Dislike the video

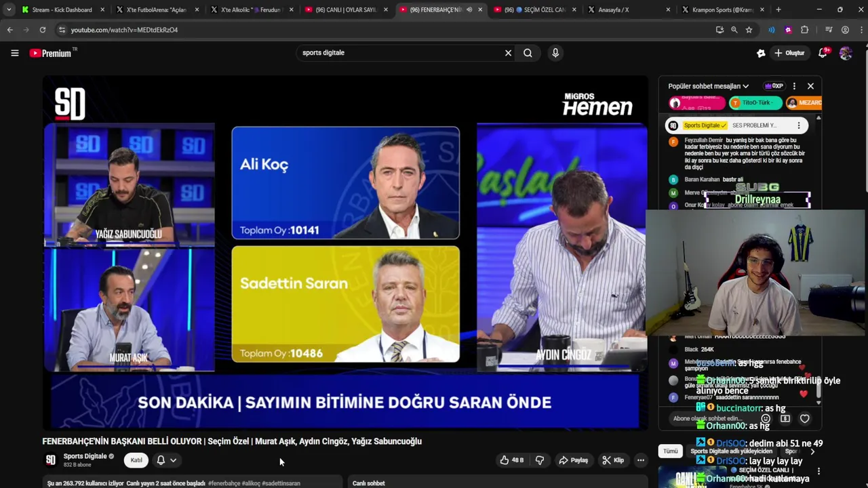[540, 460]
